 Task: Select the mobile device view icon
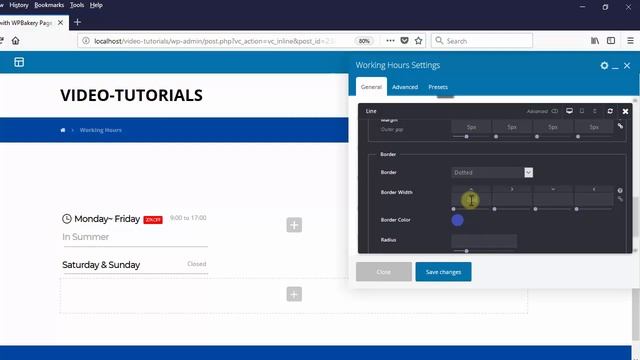coord(595,111)
